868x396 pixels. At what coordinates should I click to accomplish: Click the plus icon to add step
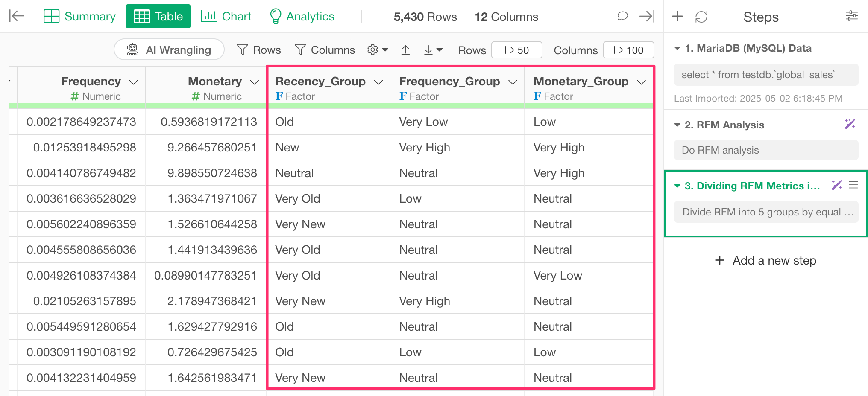(677, 17)
